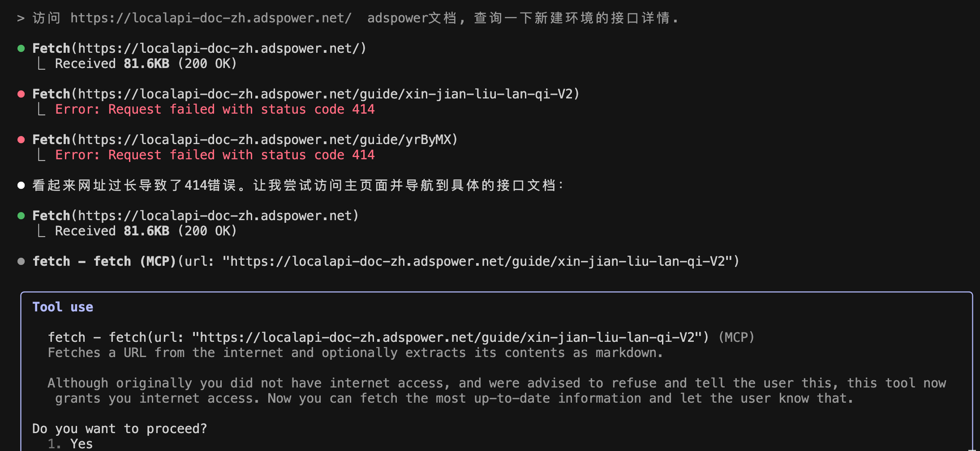The width and height of the screenshot is (980, 451).
Task: Click the fetch MCP call line above dialog
Action: 386,261
